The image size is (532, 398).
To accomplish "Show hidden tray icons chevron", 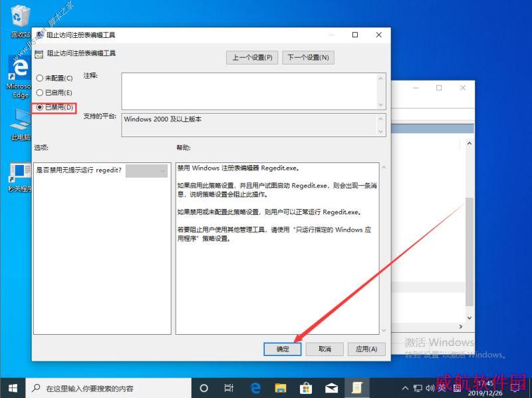I will (405, 388).
